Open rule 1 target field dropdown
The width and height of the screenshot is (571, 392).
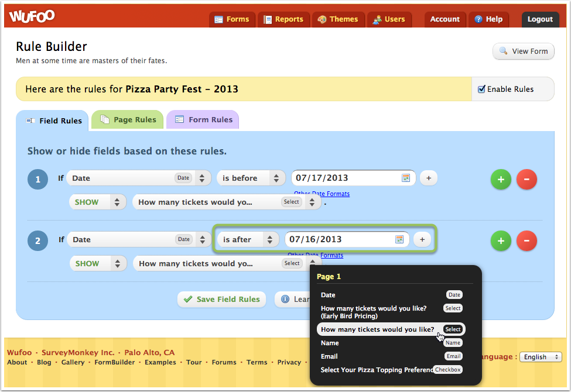[x=227, y=202]
